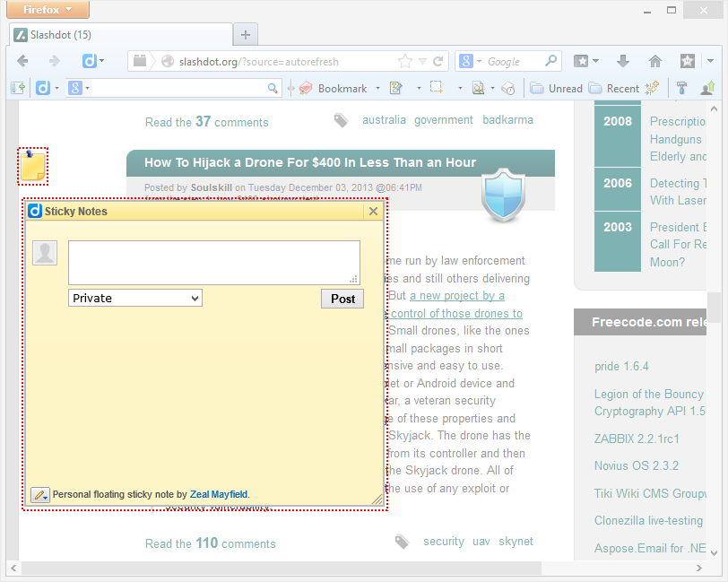Open the Private visibility dropdown
This screenshot has width=728, height=582.
point(135,298)
